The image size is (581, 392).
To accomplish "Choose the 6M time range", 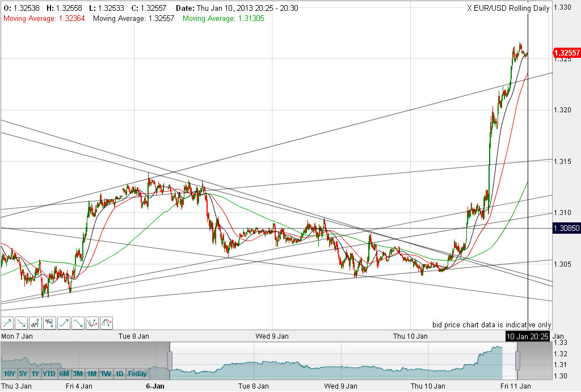I will tap(64, 373).
